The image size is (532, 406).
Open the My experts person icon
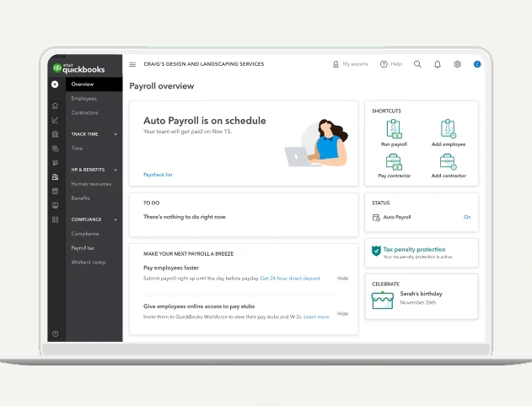pyautogui.click(x=336, y=64)
